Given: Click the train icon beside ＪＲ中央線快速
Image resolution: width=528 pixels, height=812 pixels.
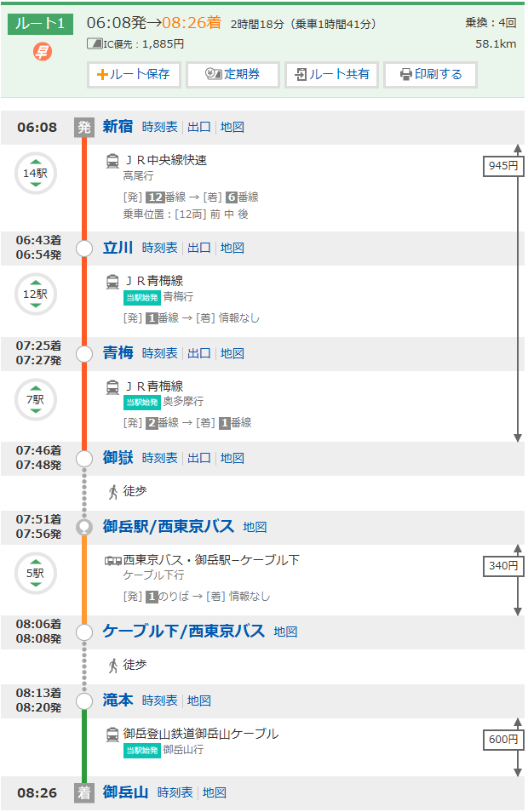Looking at the screenshot, I should pos(112,160).
